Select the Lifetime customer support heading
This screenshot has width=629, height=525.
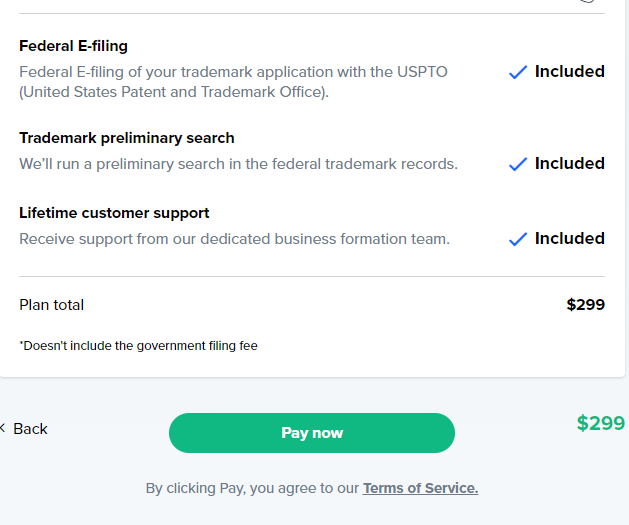click(x=114, y=213)
